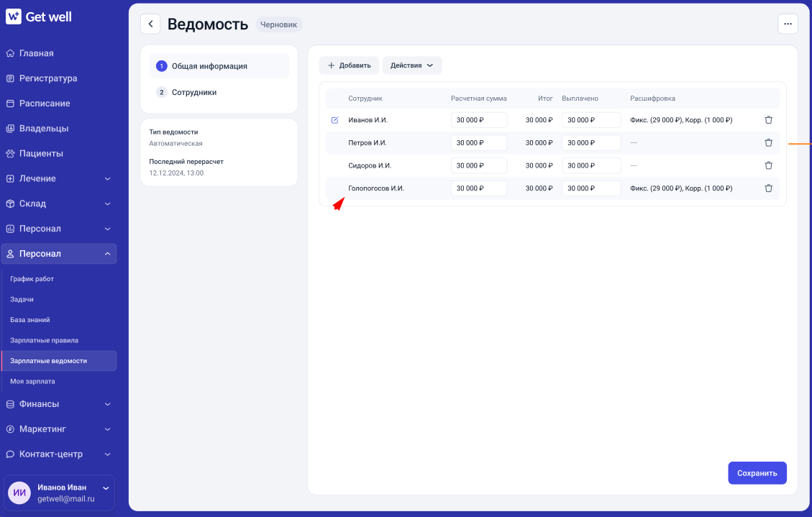Open the Действия dropdown

411,65
